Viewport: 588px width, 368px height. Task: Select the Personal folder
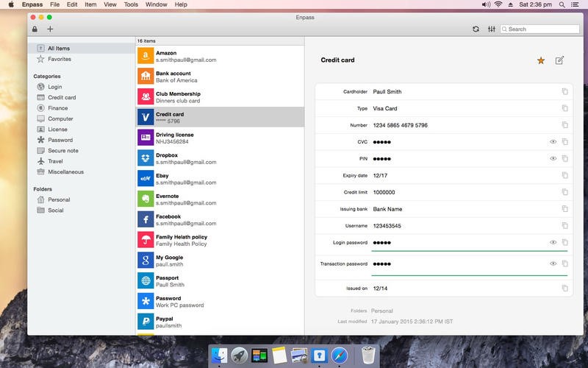59,199
